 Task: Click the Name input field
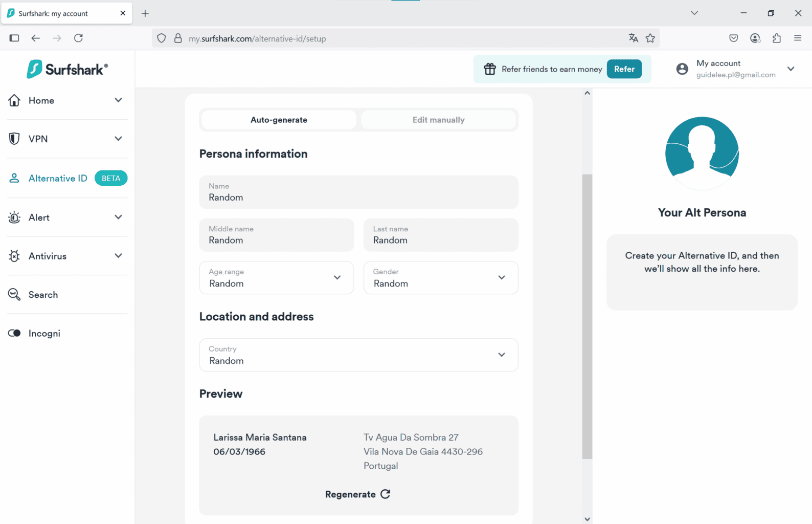(x=358, y=192)
